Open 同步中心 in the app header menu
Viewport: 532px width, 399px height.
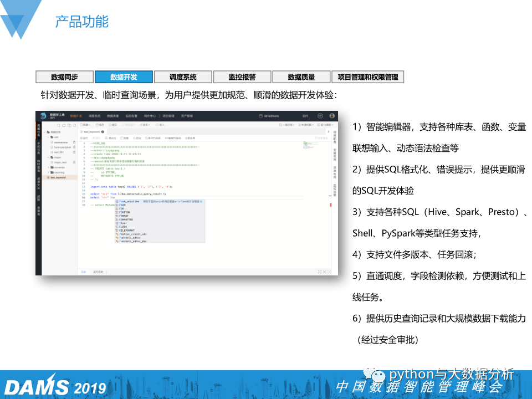click(x=150, y=116)
